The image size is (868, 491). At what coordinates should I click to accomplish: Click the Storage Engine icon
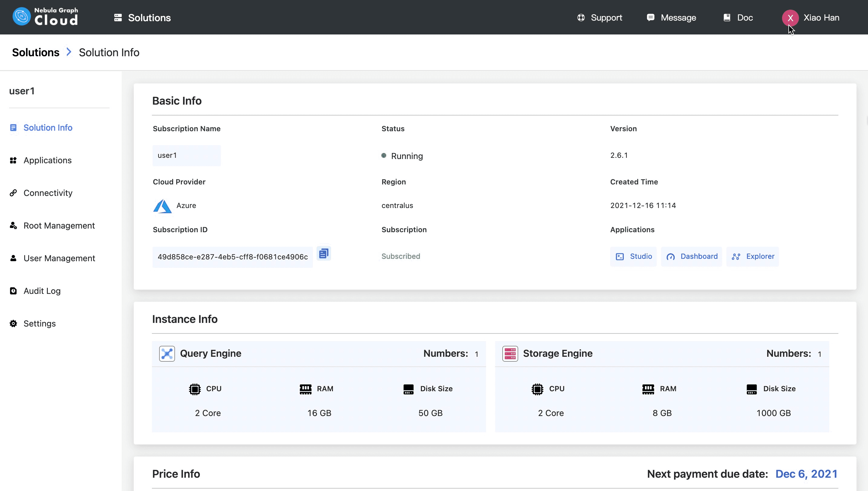coord(510,353)
